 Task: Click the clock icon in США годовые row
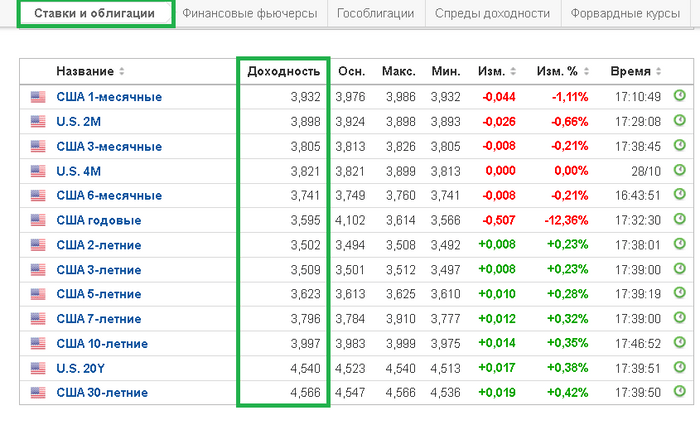click(680, 220)
